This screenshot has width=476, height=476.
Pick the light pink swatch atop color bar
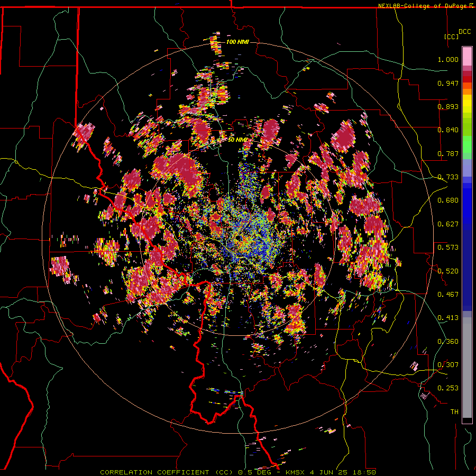tap(467, 56)
